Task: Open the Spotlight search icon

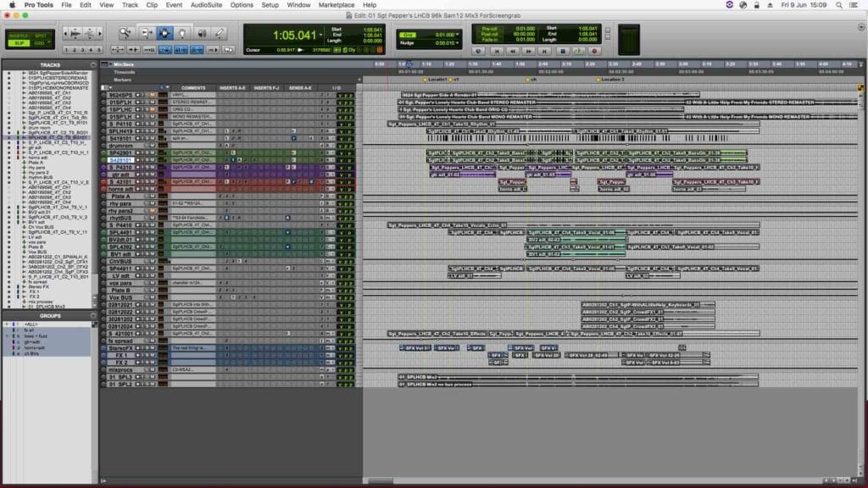Action: (x=839, y=5)
